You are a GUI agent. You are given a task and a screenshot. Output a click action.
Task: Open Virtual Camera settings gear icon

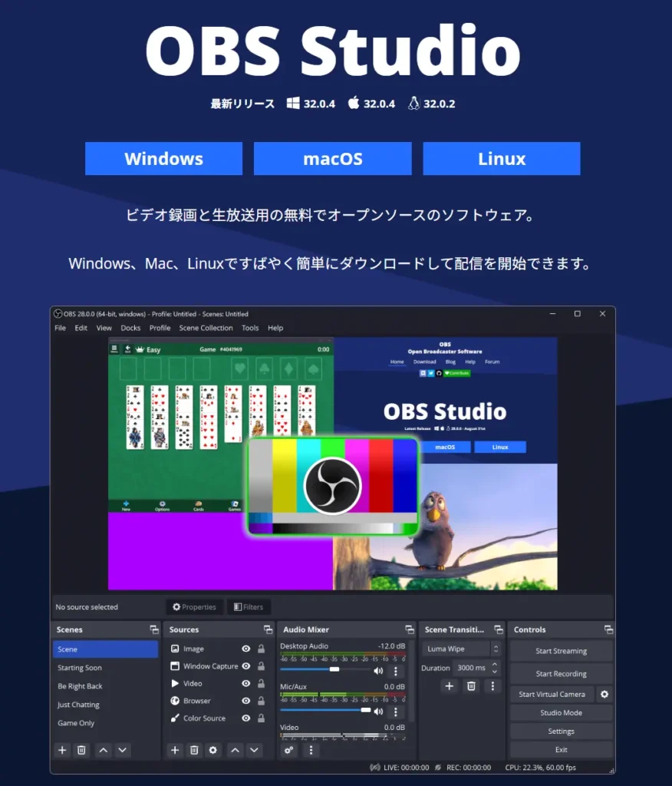pos(604,694)
